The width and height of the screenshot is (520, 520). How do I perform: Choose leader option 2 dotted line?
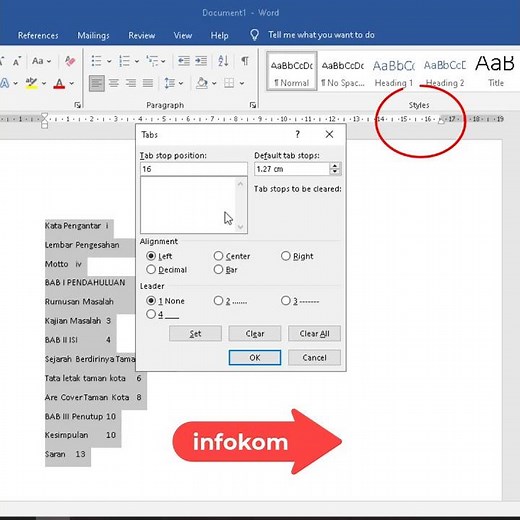coord(218,301)
